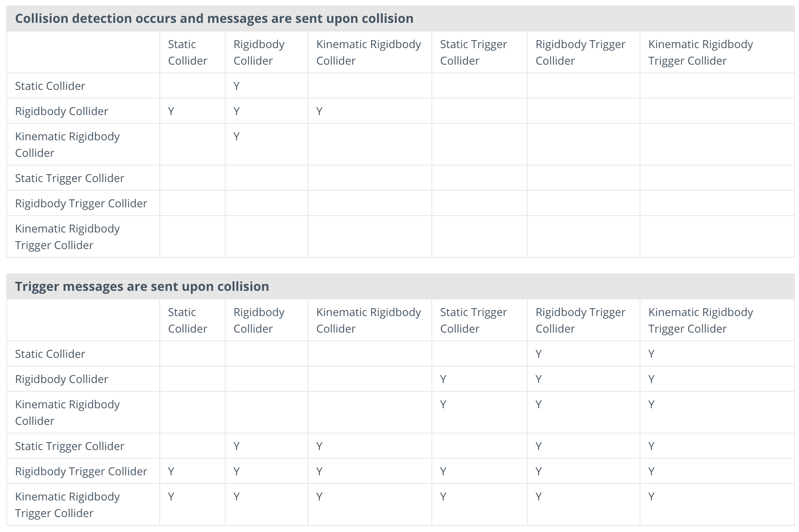Click Kinematic Rigidbody Trigger Collider header in collision table
The height and width of the screenshot is (532, 799).
pos(700,52)
